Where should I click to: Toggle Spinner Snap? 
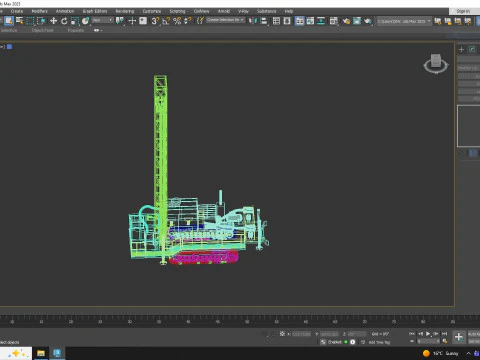(188, 21)
